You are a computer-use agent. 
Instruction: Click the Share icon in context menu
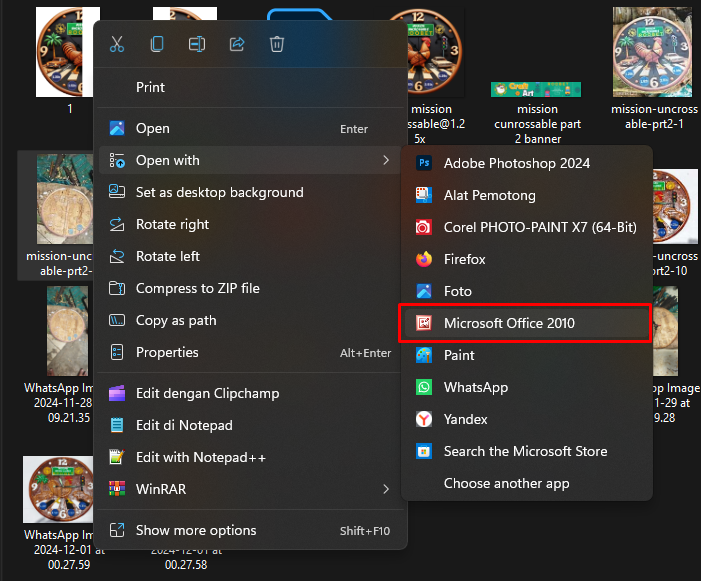(x=237, y=44)
